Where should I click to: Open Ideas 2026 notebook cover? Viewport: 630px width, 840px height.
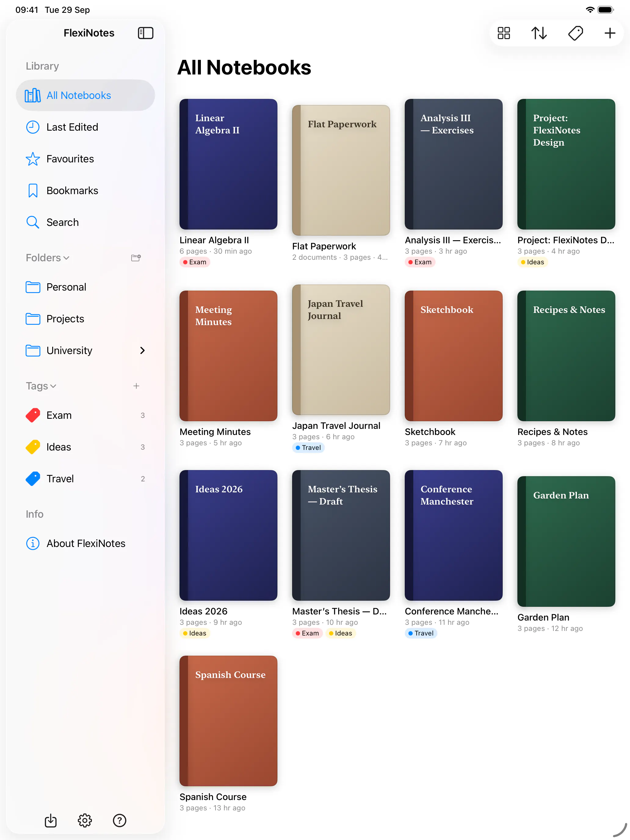click(228, 535)
